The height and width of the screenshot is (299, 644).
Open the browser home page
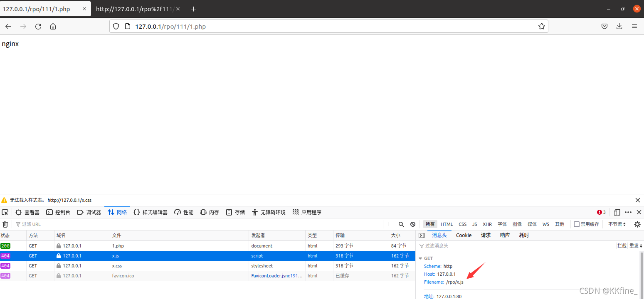[53, 26]
